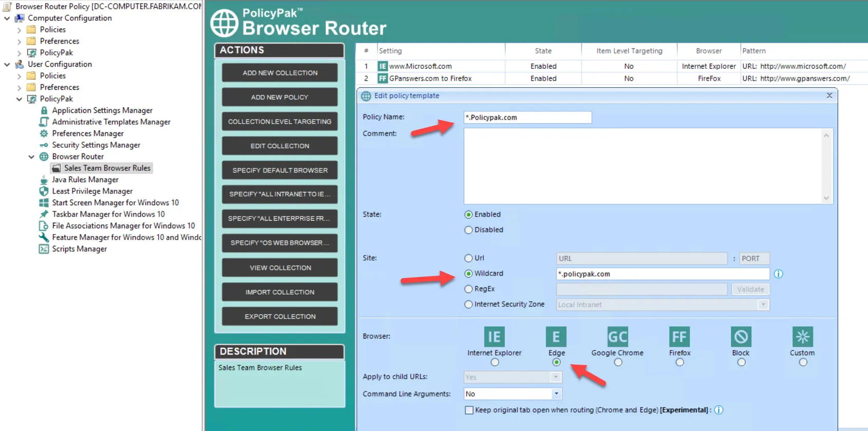The width and height of the screenshot is (868, 431).
Task: Close the Edit policy template dialog
Action: (829, 95)
